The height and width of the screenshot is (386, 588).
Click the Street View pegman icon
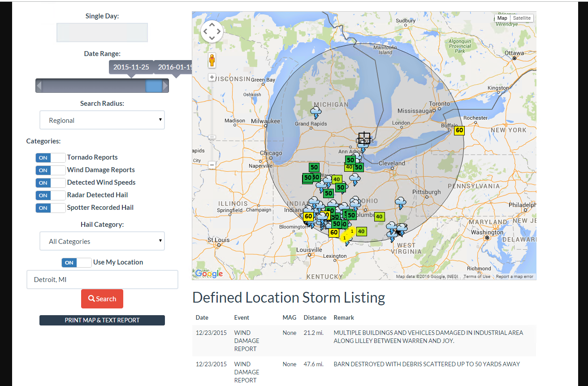212,60
